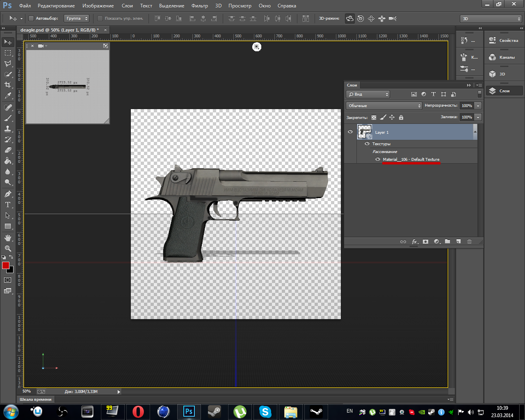
Task: Open the Изображение menu
Action: [x=98, y=6]
